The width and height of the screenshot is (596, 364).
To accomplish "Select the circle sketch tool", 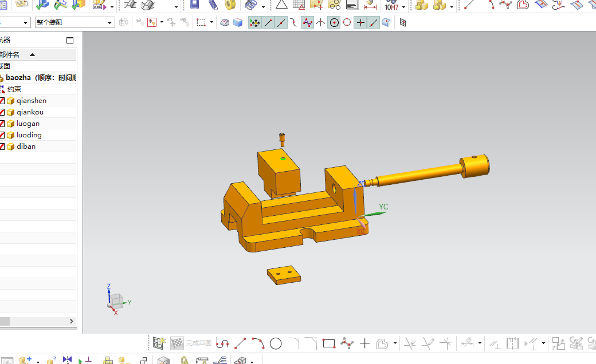I will click(276, 343).
